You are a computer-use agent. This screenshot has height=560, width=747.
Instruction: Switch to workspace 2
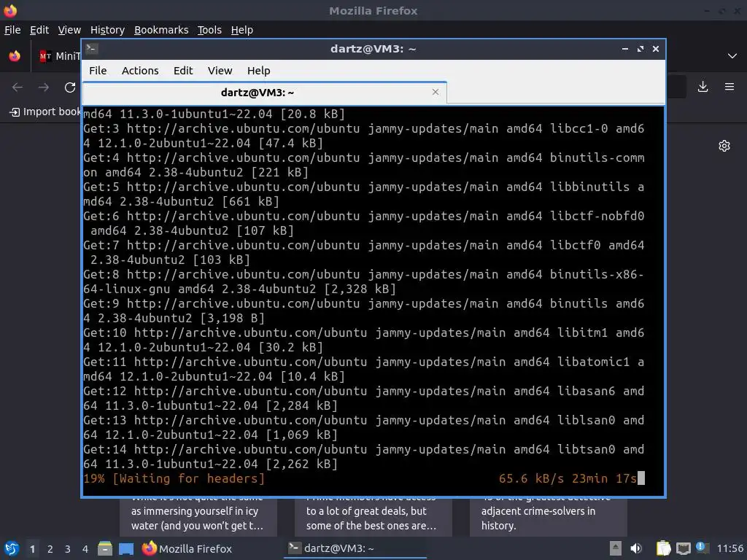click(x=50, y=549)
